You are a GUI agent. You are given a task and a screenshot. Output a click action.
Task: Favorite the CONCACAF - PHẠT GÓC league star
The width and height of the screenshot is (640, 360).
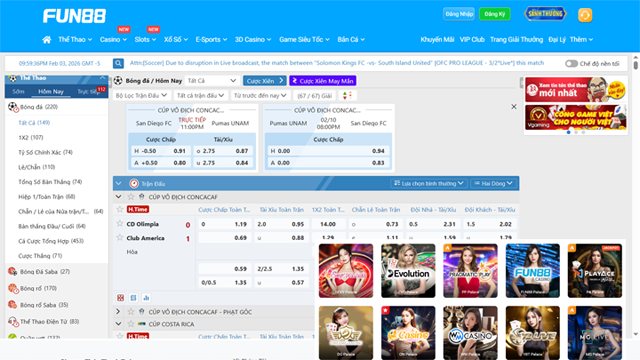click(131, 312)
